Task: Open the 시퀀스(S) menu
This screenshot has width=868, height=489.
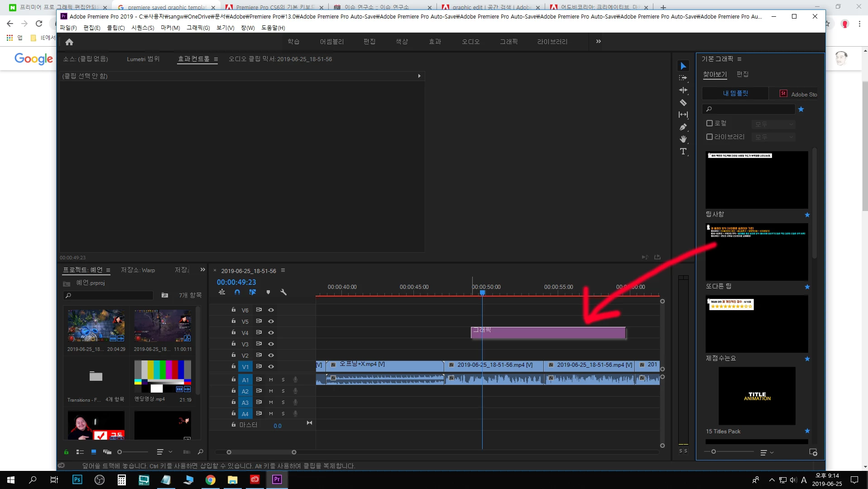Action: (143, 28)
